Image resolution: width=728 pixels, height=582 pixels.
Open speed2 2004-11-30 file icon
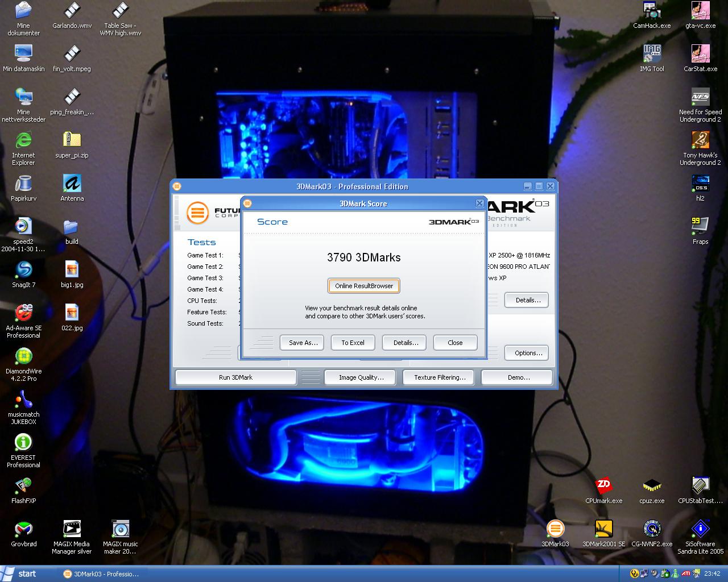(23, 227)
